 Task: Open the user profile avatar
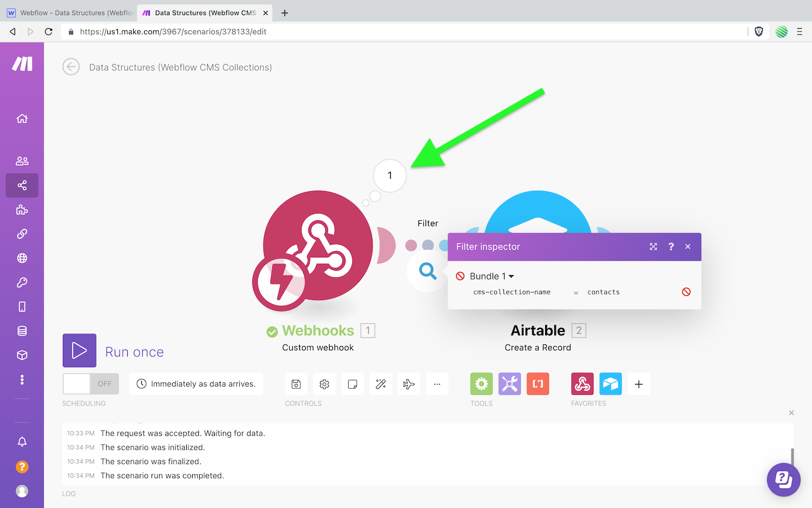[x=22, y=491]
